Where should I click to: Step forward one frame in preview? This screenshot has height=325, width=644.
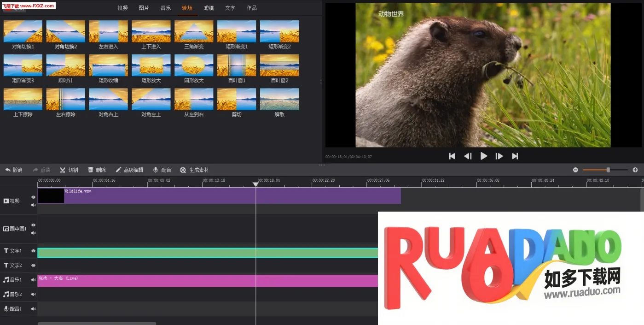(499, 156)
